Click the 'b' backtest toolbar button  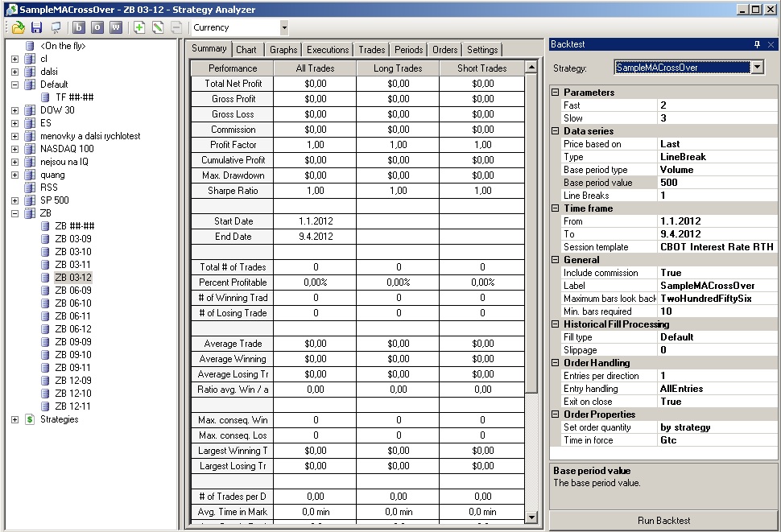(x=79, y=28)
